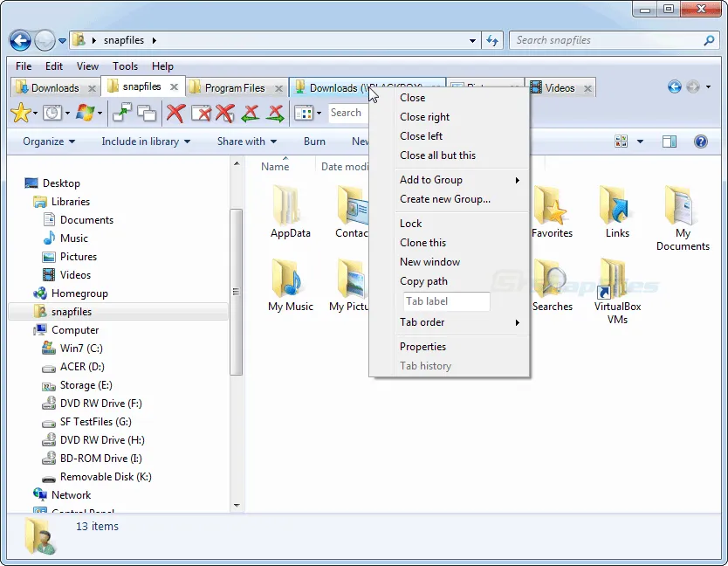Refresh the snapfiles address bar
This screenshot has width=728, height=566.
492,40
